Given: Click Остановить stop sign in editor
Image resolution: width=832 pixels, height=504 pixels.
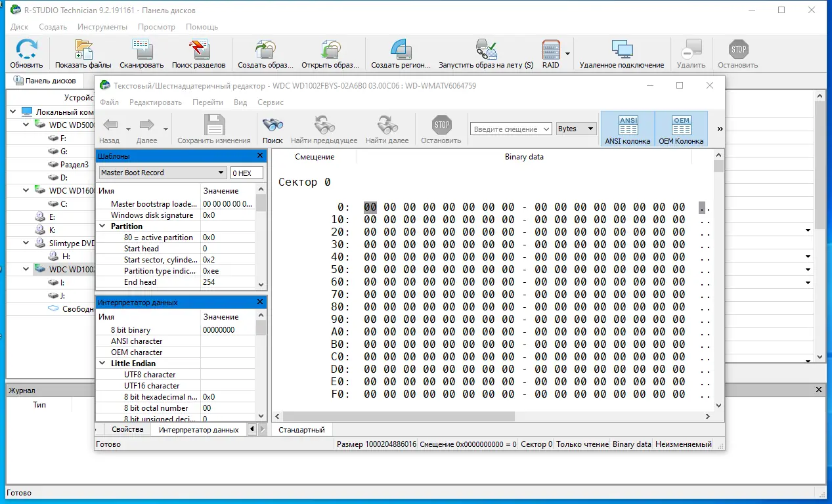Looking at the screenshot, I should [x=441, y=125].
